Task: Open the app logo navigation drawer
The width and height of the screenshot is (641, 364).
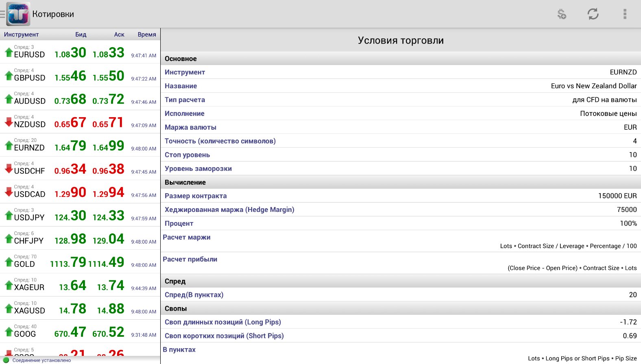Action: point(18,14)
